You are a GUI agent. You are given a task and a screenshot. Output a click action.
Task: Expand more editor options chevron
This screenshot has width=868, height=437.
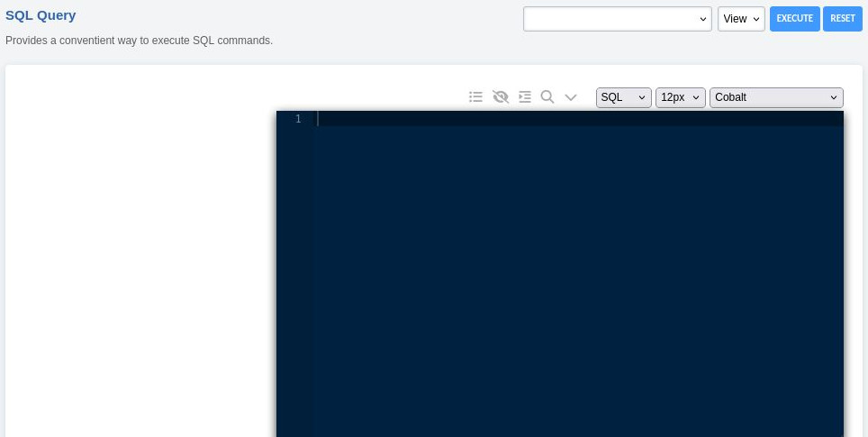[571, 97]
